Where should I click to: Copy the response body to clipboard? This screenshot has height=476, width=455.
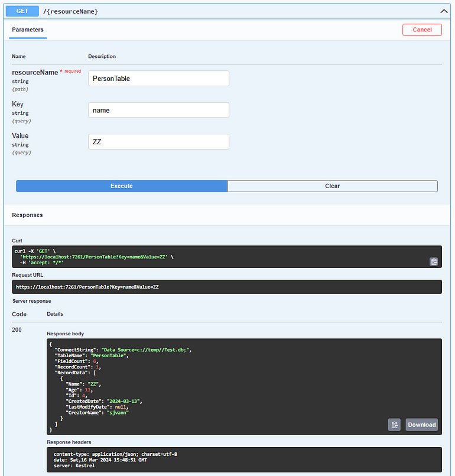click(394, 425)
